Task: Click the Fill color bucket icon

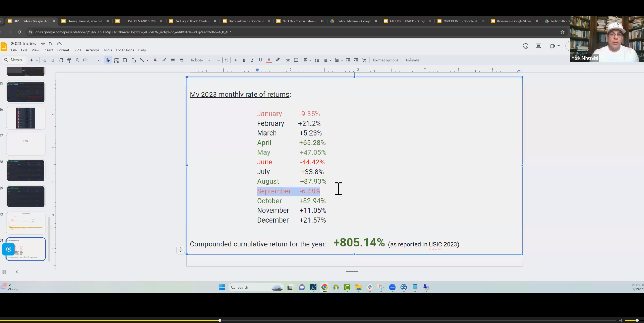Action: 155,60
